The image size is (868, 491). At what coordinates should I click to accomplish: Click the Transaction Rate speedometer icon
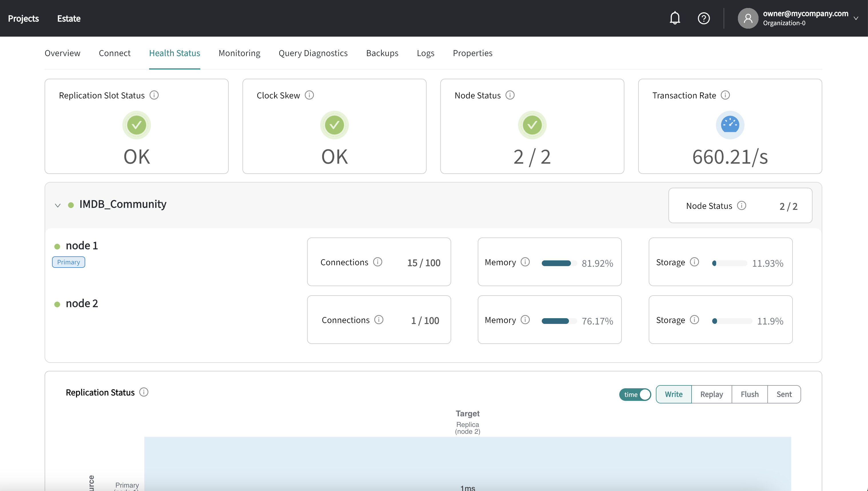(730, 124)
